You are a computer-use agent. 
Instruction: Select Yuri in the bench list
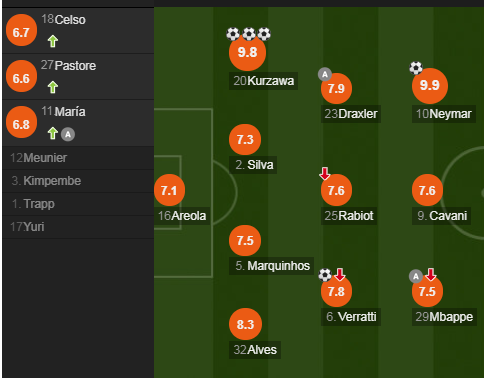[x=78, y=227]
